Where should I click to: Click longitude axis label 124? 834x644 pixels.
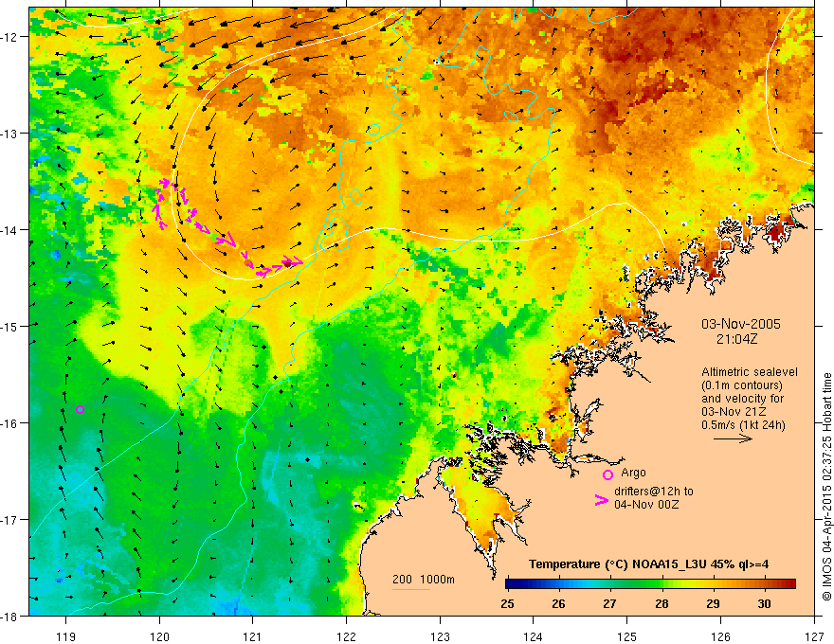(x=533, y=636)
